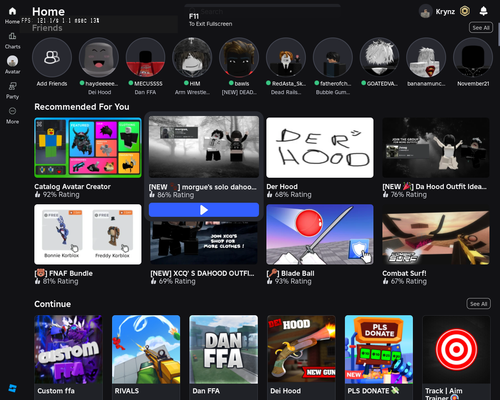Screen dimensions: 500x400
Task: Click the Home page title
Action: point(48,12)
